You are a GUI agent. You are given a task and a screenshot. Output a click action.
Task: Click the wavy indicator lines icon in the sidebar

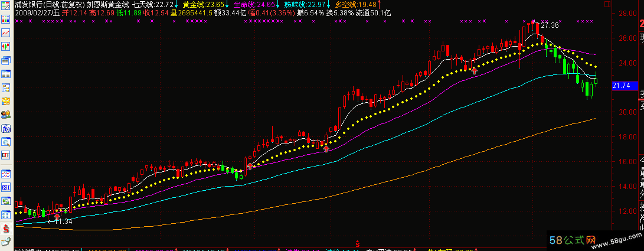coord(6,174)
